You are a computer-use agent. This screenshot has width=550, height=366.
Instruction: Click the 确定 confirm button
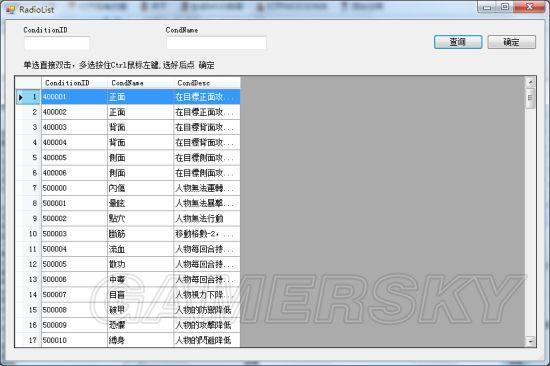[x=511, y=42]
